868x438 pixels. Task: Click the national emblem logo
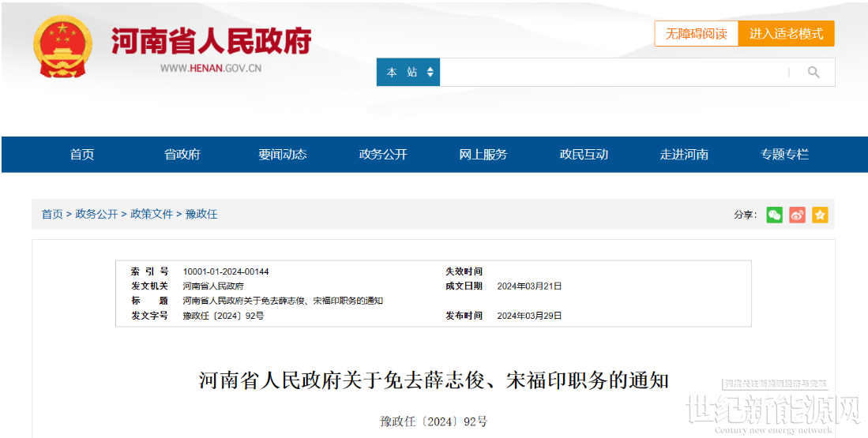62,47
